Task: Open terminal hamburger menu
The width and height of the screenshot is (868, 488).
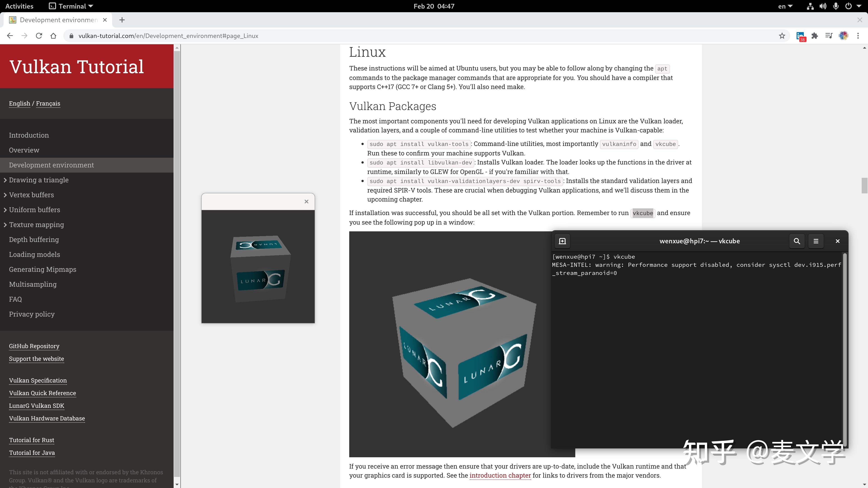Action: [x=816, y=241]
